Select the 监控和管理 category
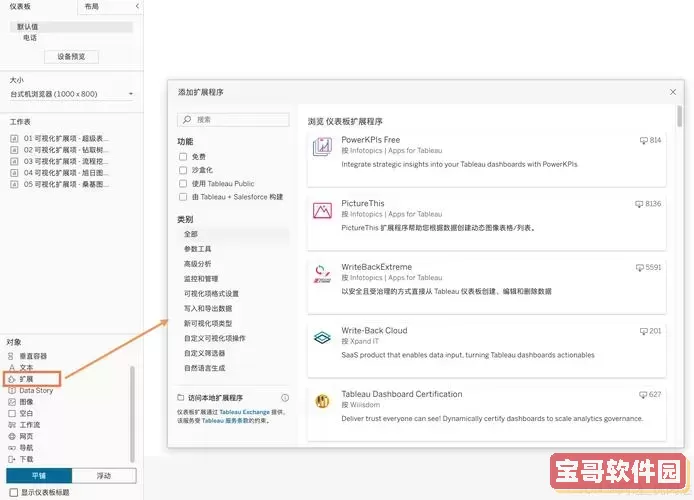Image resolution: width=694 pixels, height=500 pixels. pyautogui.click(x=201, y=279)
